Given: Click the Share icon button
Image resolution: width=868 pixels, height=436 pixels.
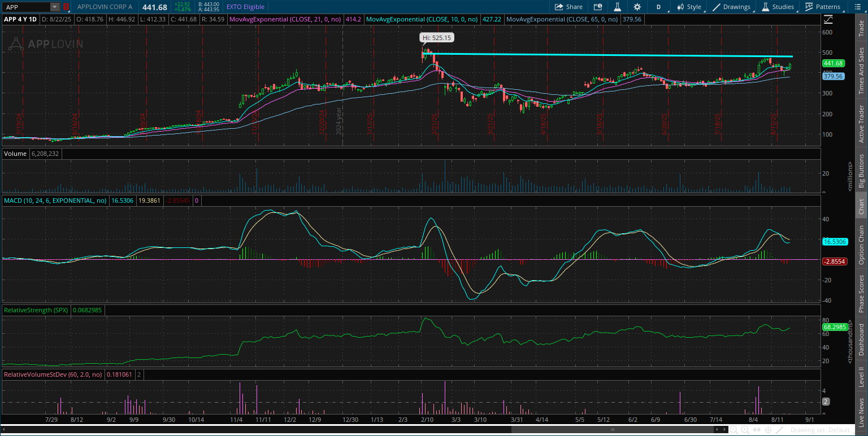Looking at the screenshot, I should tap(568, 7).
